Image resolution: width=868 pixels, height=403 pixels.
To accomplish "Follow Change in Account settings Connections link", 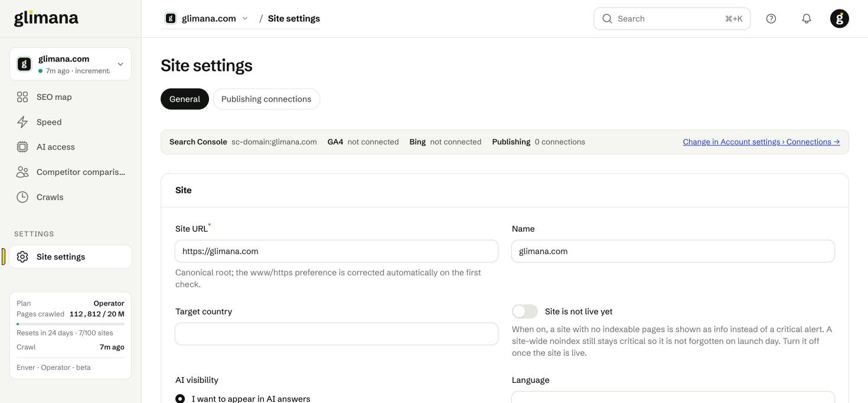I will 761,142.
